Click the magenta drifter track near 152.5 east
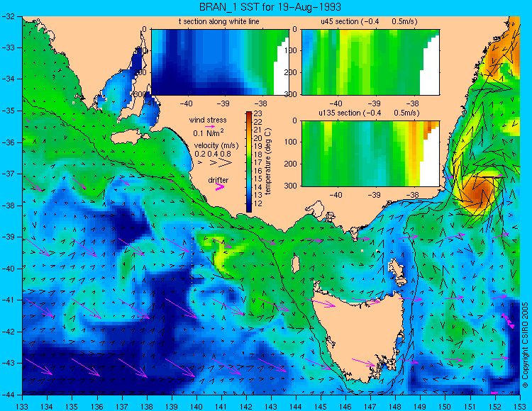The width and height of the screenshot is (532, 411). tap(509, 321)
